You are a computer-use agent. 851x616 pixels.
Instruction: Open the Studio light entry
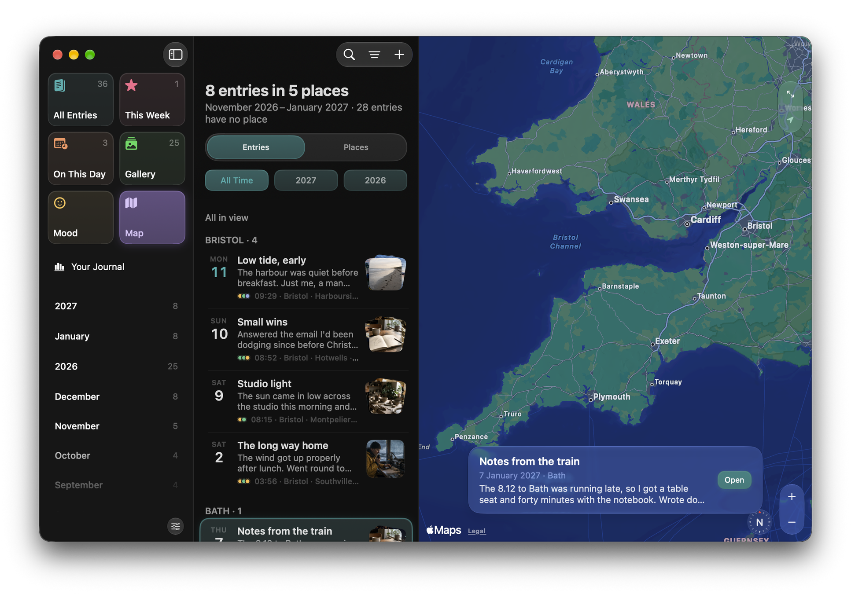(x=307, y=401)
